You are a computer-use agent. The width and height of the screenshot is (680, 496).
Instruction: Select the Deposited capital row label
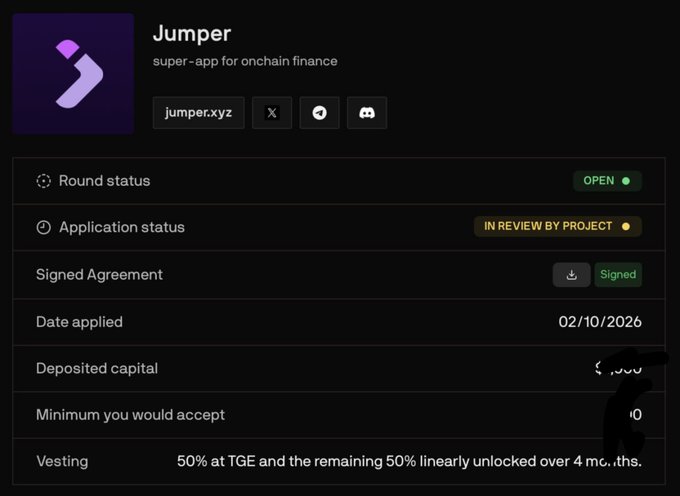pos(97,369)
